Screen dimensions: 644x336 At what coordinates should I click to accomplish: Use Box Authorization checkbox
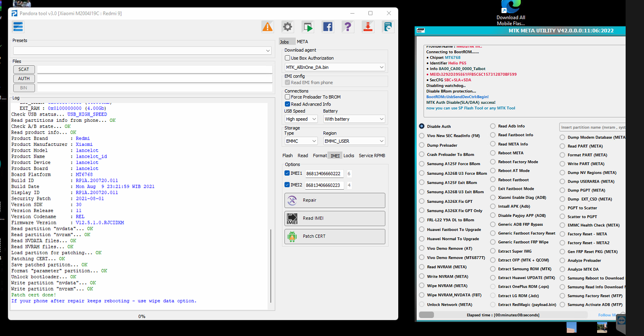point(287,58)
